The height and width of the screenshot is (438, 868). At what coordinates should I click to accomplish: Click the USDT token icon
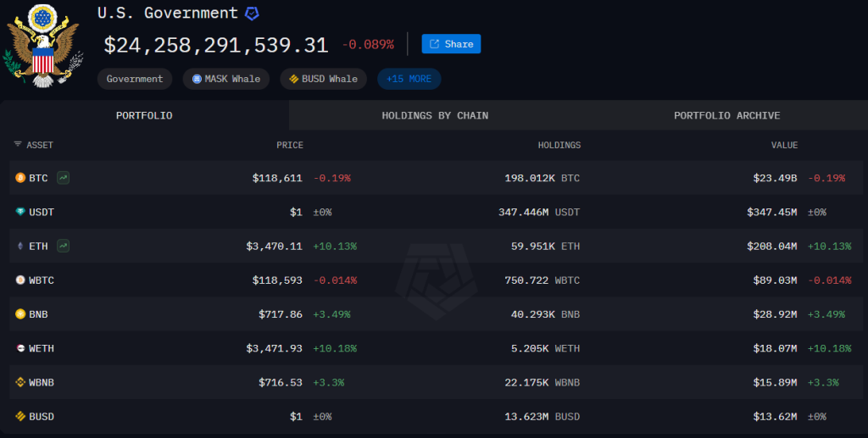[20, 212]
